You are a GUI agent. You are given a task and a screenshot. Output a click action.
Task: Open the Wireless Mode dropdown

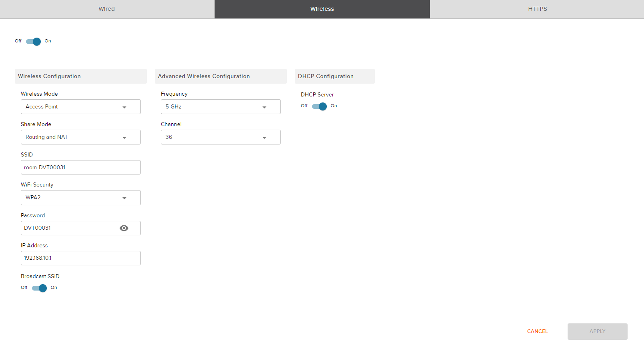click(80, 107)
